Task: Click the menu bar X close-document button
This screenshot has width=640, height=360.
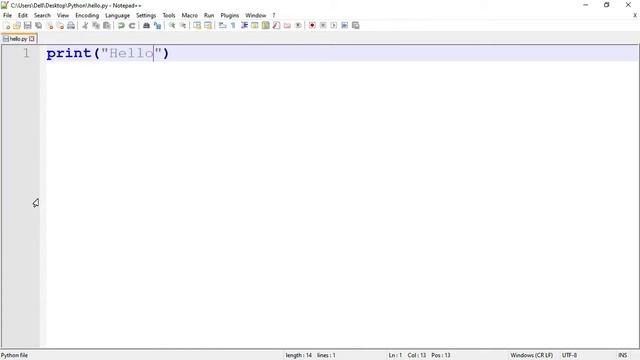Action: point(635,15)
